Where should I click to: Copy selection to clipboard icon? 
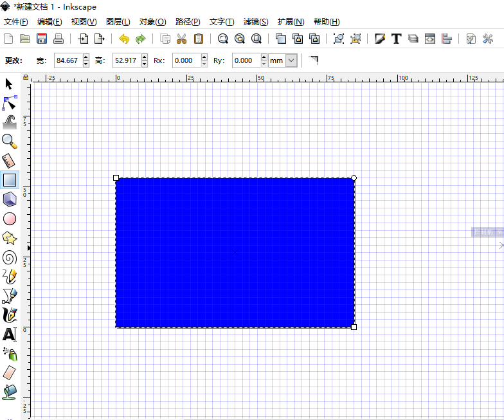tap(165, 39)
